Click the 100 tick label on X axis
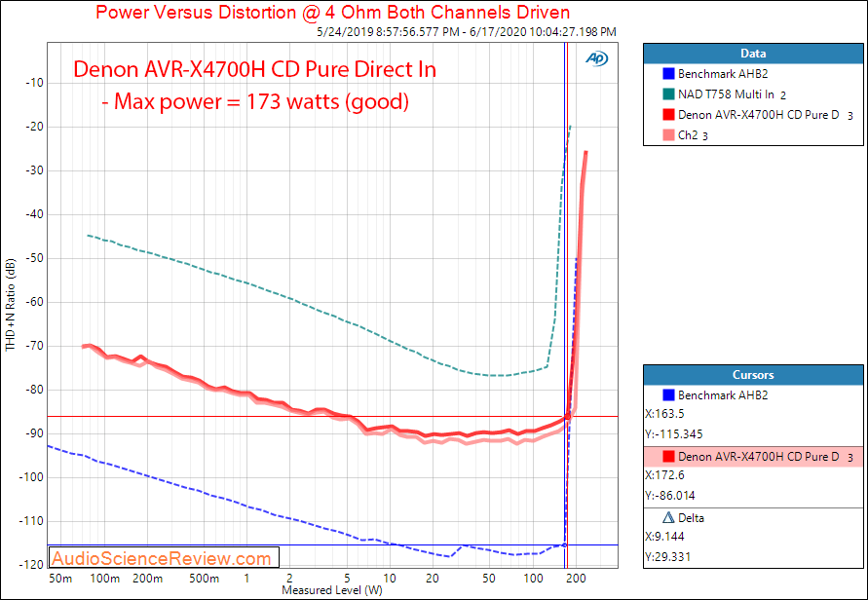This screenshot has width=868, height=600. tap(533, 579)
